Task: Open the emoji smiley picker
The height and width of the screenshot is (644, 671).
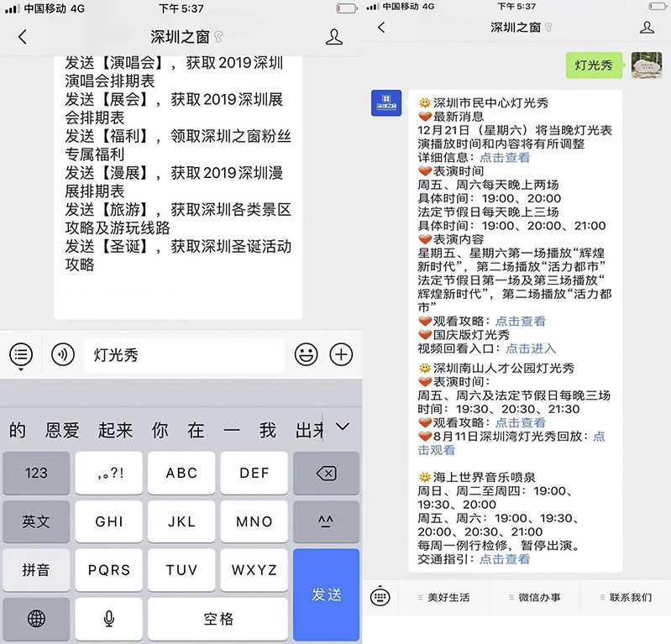Action: click(306, 354)
